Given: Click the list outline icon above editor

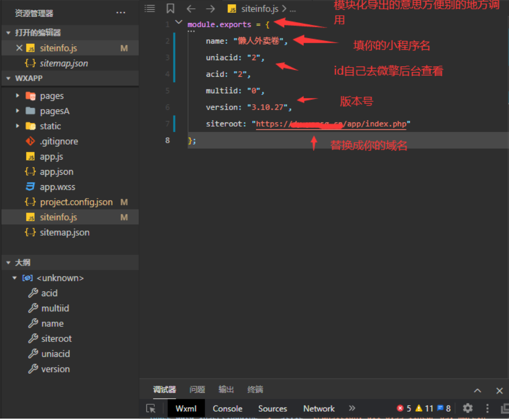Looking at the screenshot, I should tap(150, 9).
